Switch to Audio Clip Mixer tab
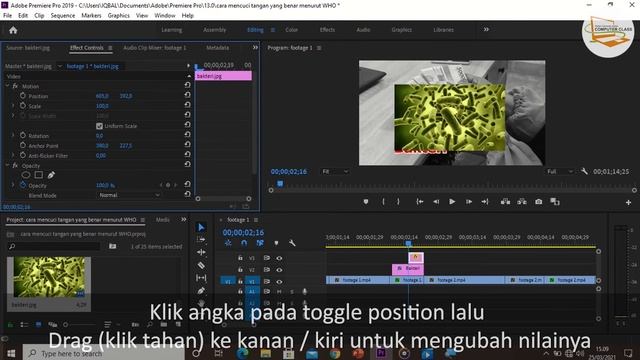Viewport: 640px width, 360px height. (154, 48)
